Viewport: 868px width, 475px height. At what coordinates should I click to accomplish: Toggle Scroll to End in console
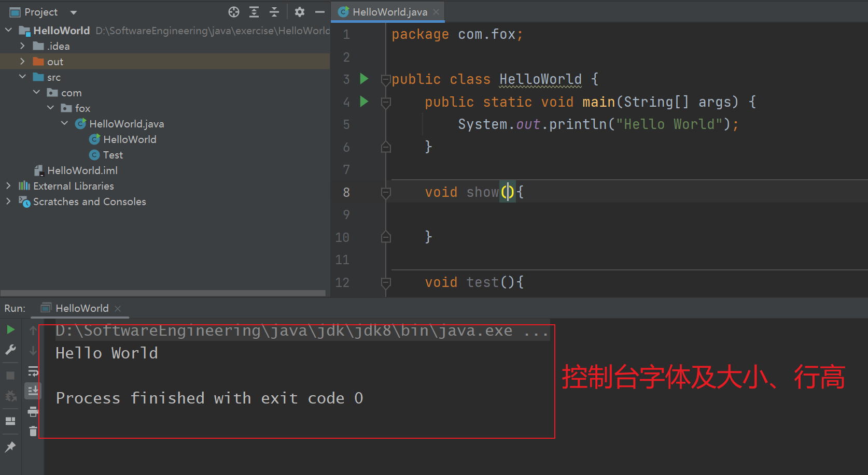33,391
